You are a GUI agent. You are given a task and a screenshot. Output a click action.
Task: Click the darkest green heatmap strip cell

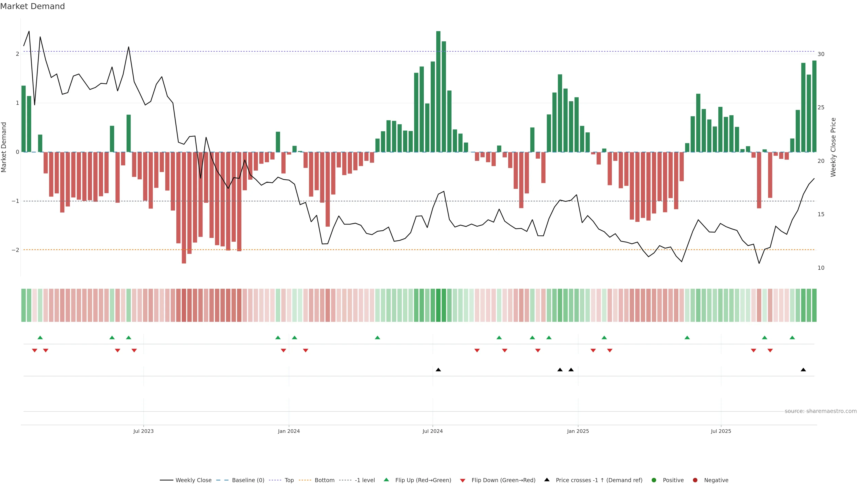click(x=438, y=305)
